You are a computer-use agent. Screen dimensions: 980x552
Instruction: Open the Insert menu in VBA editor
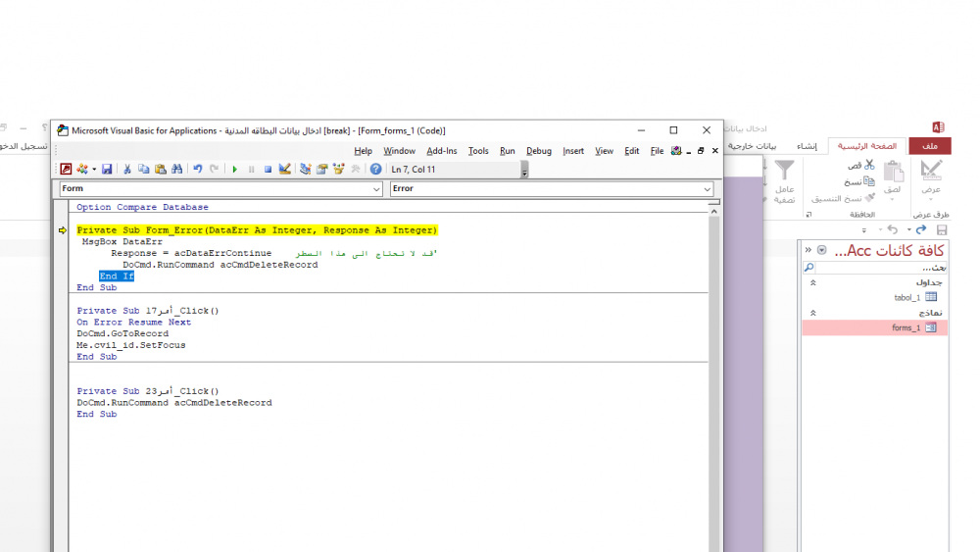pyautogui.click(x=573, y=151)
